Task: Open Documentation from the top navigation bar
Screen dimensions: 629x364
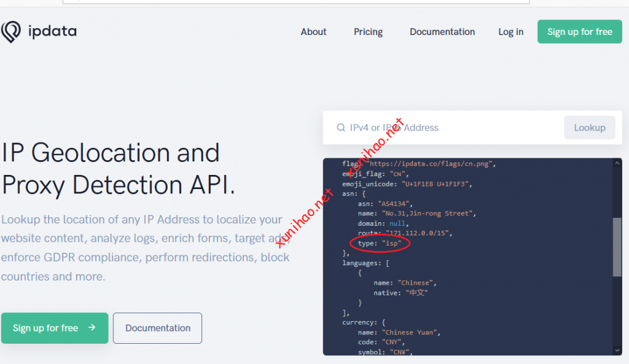Action: pyautogui.click(x=442, y=32)
